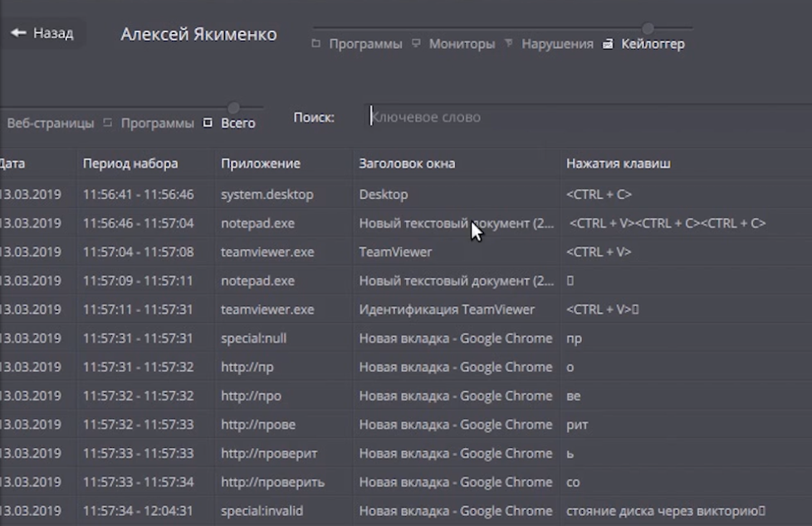This screenshot has width=812, height=526.
Task: Sort by the Дата column header
Action: tap(12, 163)
